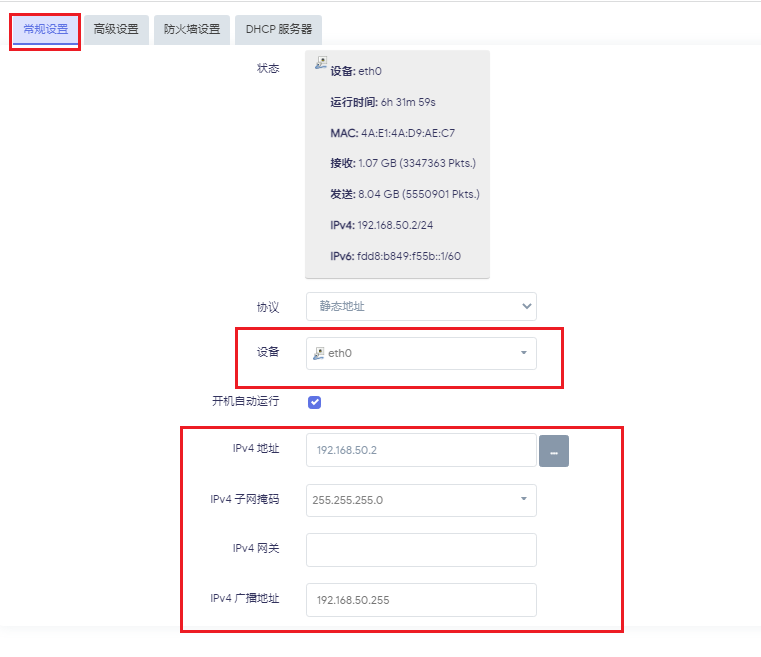The image size is (761, 657).
Task: Click the 接收 received data line
Action: point(402,163)
